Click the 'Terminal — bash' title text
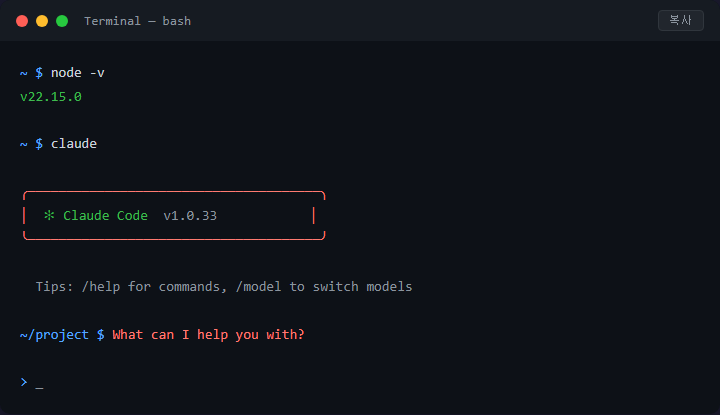The width and height of the screenshot is (720, 415). [137, 21]
